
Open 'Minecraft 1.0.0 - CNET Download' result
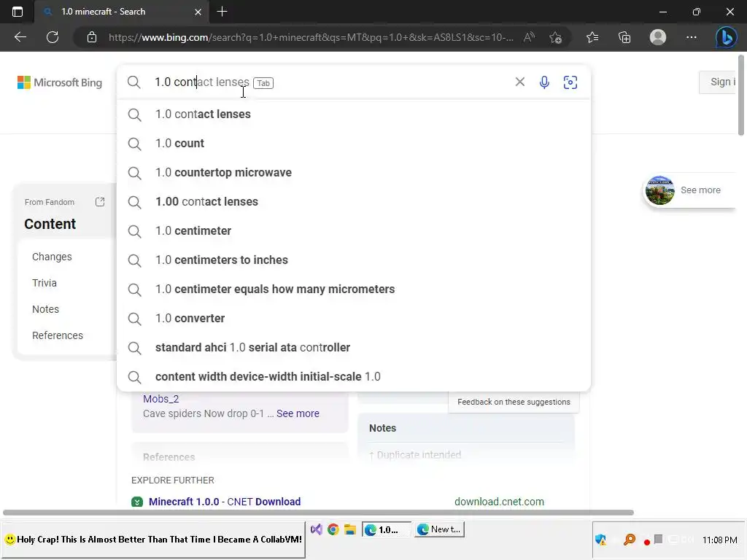[x=225, y=502]
